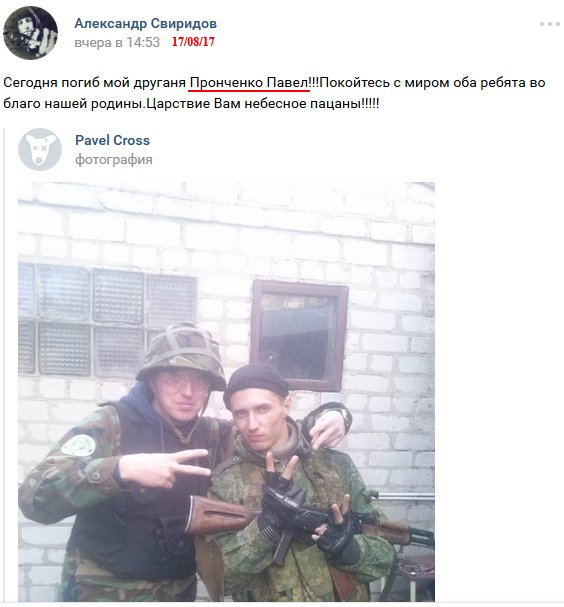Screen dimensions: 564x607
Task: Click the brown-framed window in the photo
Action: [299, 335]
